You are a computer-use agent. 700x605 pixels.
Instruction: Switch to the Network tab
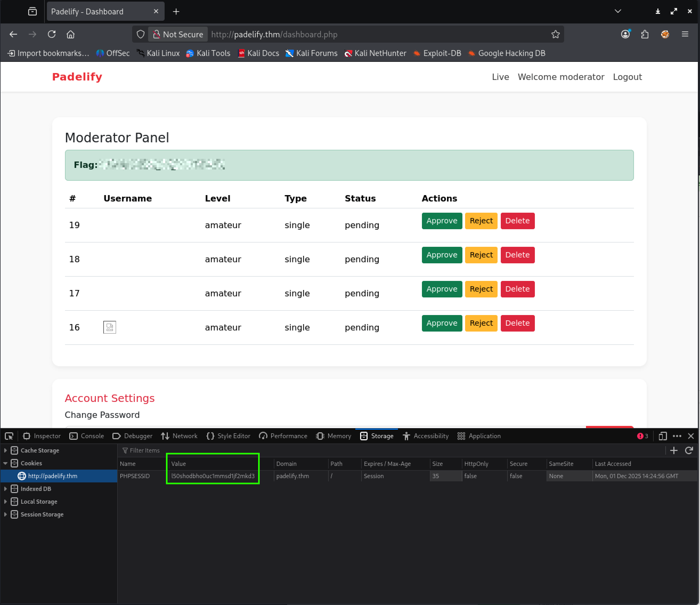[x=179, y=436]
